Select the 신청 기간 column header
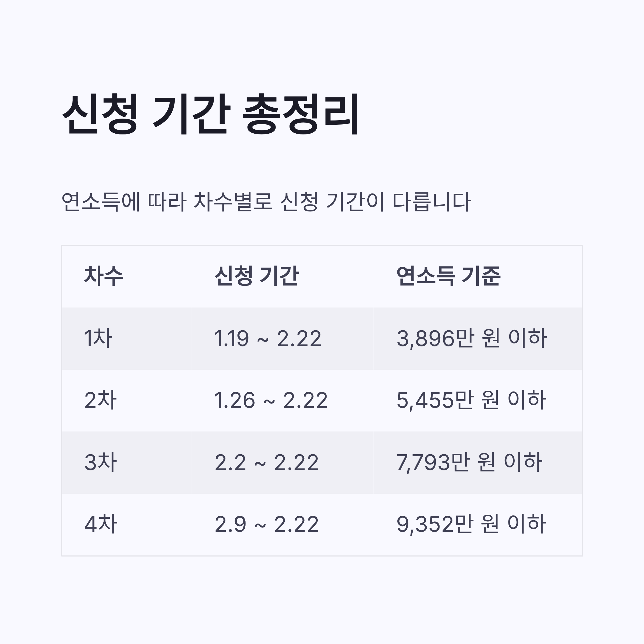 (257, 276)
